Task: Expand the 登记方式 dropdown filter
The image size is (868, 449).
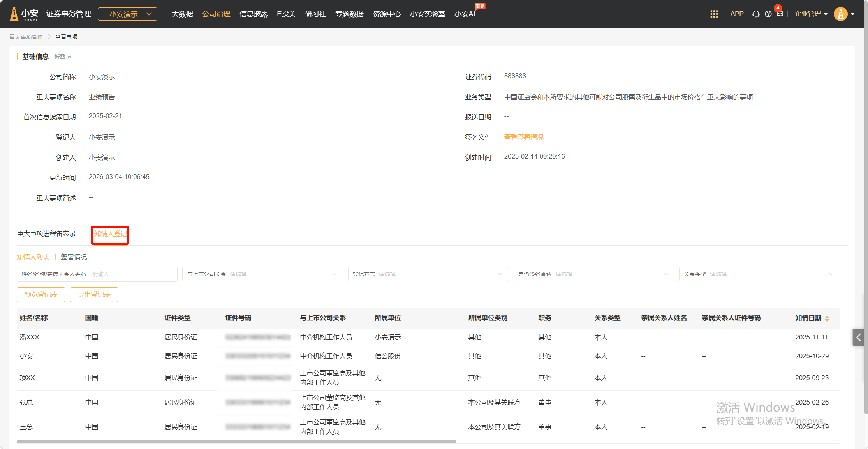Action: pyautogui.click(x=428, y=274)
